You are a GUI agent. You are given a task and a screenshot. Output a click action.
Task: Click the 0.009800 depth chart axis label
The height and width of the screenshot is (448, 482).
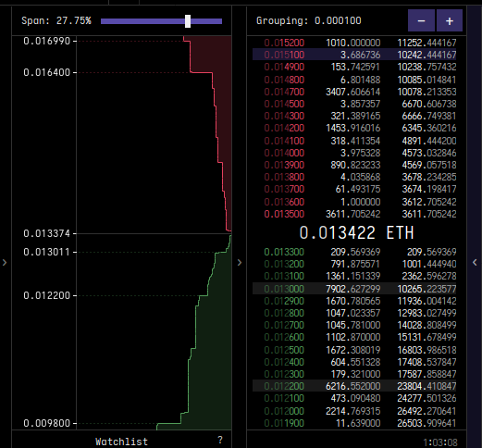pyautogui.click(x=47, y=423)
